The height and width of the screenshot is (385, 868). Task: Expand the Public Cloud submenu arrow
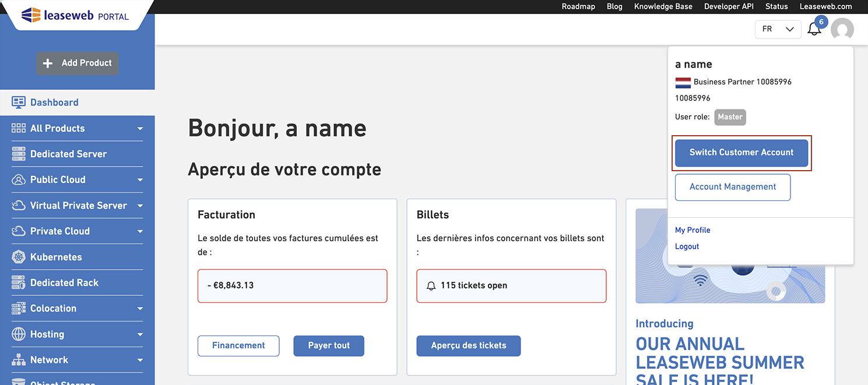pyautogui.click(x=140, y=180)
